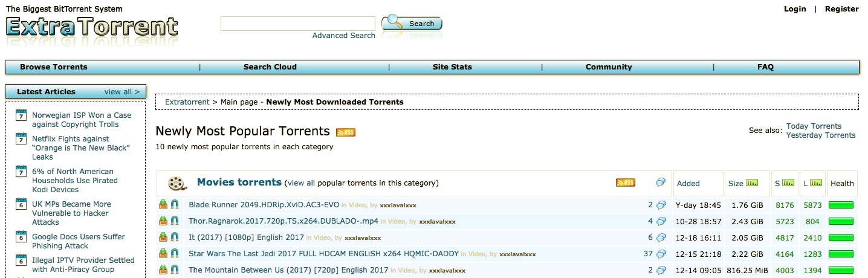Open Thor.Ragnarok.2017.720p.TS.x264.DUBLADO torrent
The height and width of the screenshot is (278, 868).
[283, 221]
